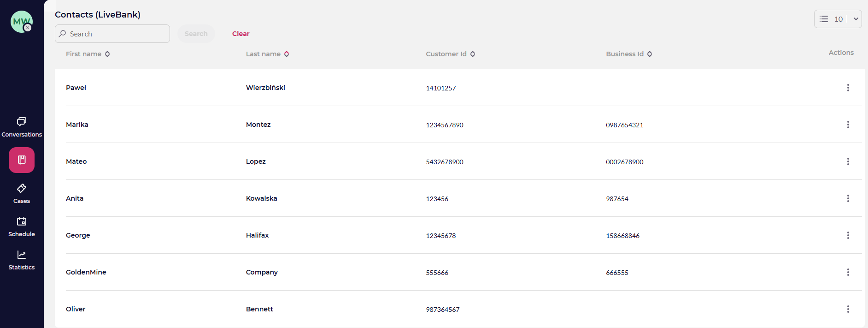
Task: Open actions menu for GoldenMine Company
Action: pos(848,272)
